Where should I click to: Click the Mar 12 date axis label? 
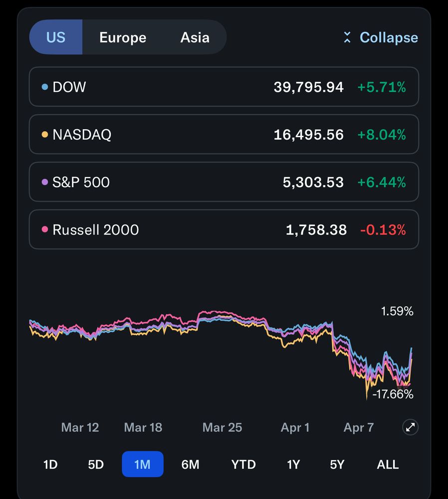click(80, 428)
